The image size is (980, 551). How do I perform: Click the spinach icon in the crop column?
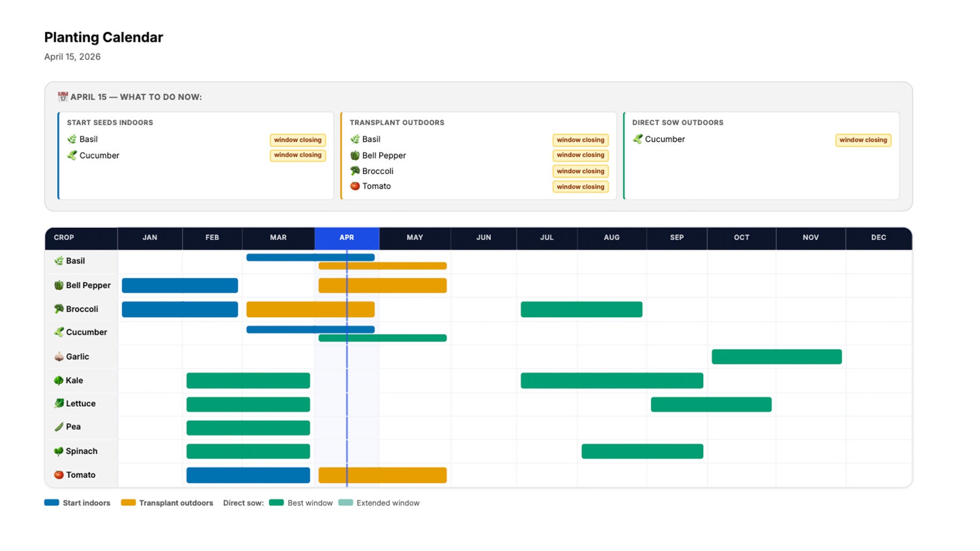[x=59, y=451]
